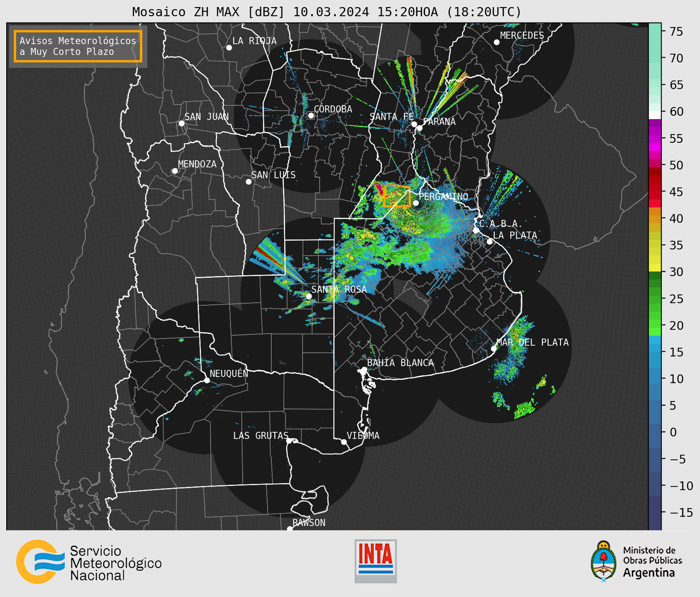Click the CÓRDOBA city marker dot
The width and height of the screenshot is (700, 597).
[x=311, y=115]
